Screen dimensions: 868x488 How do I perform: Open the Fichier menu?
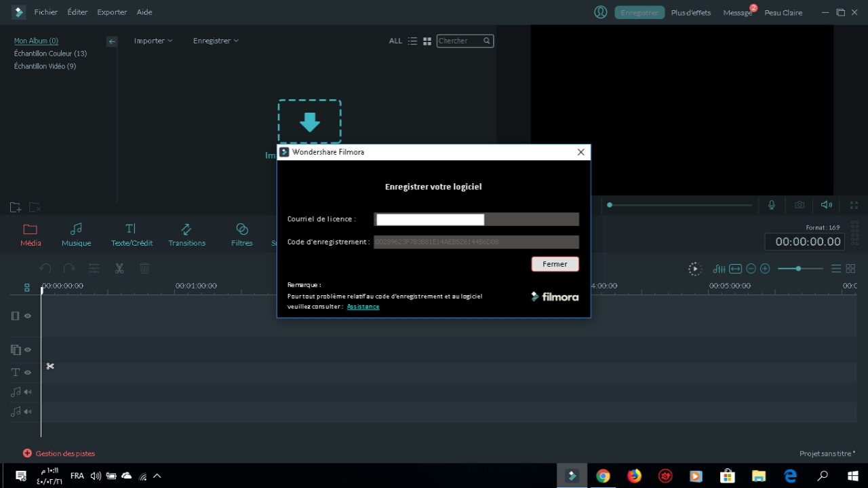click(46, 12)
